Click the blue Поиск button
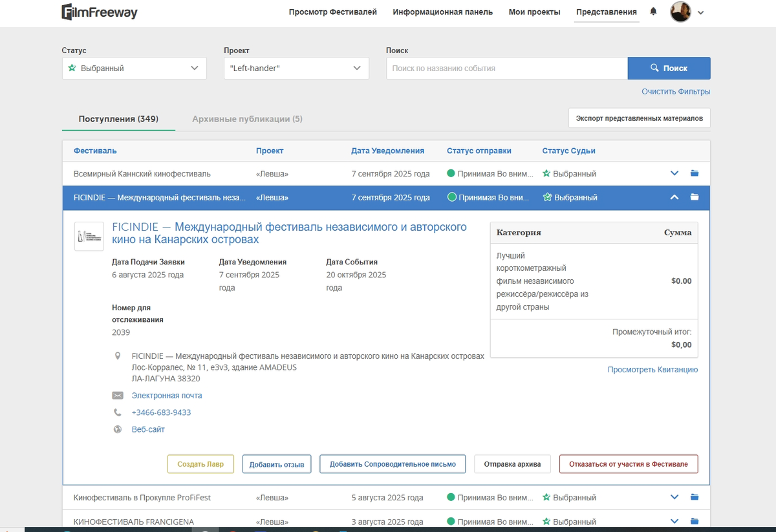The width and height of the screenshot is (776, 532). pyautogui.click(x=669, y=69)
